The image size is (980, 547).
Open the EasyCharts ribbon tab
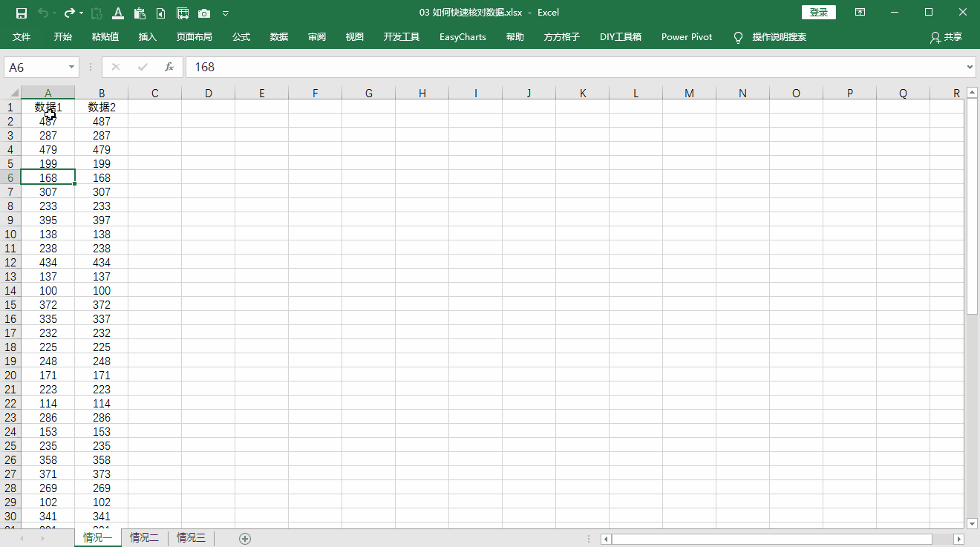pos(463,37)
